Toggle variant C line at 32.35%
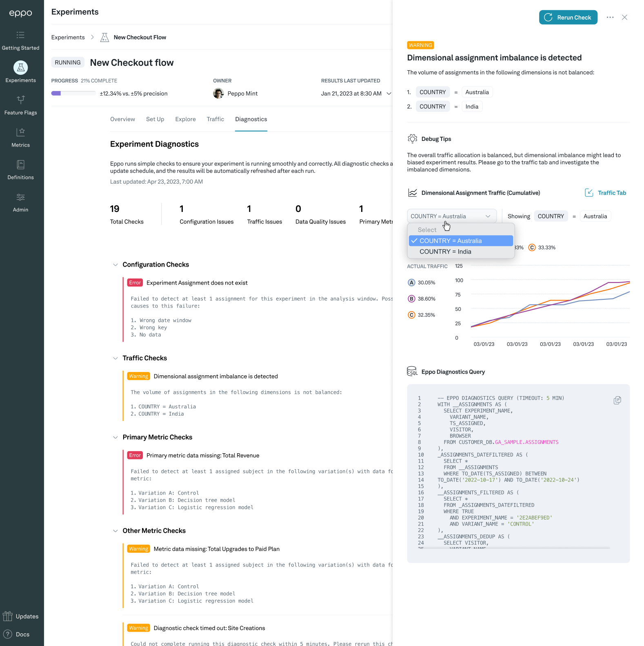The height and width of the screenshot is (646, 644). coord(411,315)
